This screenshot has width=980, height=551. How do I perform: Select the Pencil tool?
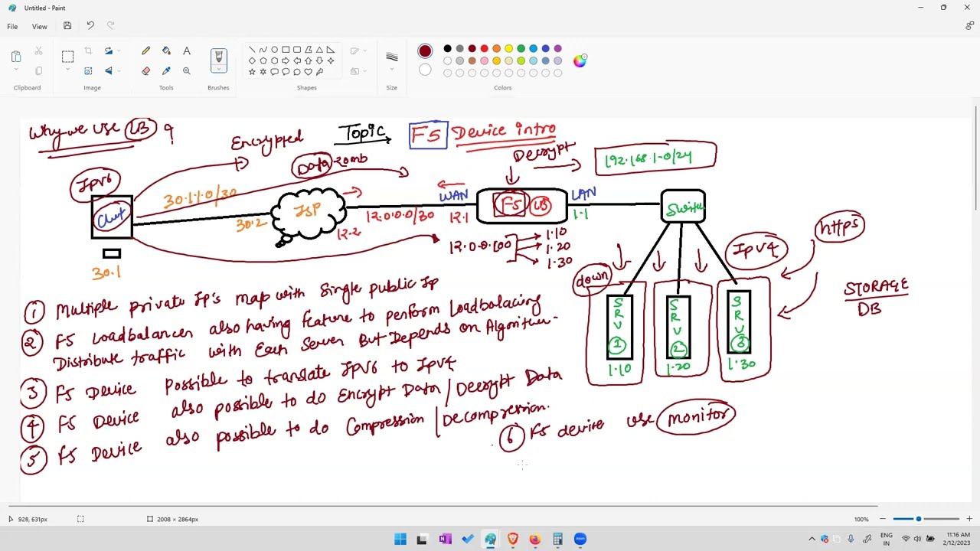point(145,51)
